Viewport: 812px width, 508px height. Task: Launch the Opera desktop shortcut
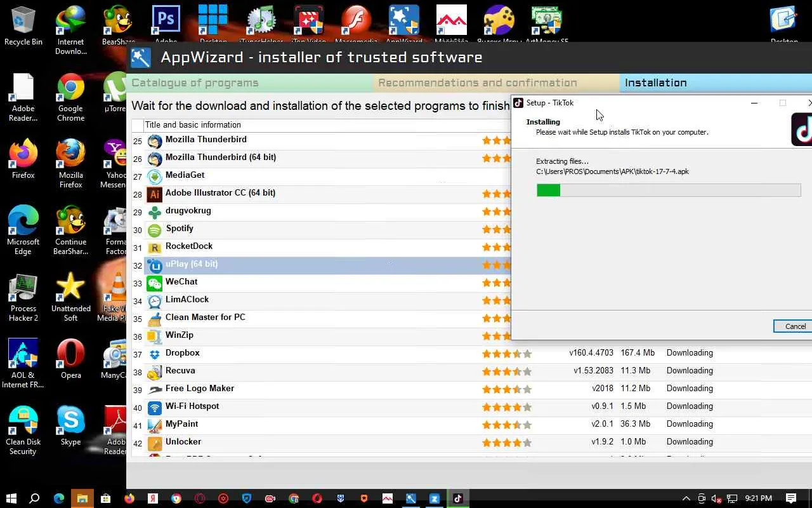click(70, 359)
